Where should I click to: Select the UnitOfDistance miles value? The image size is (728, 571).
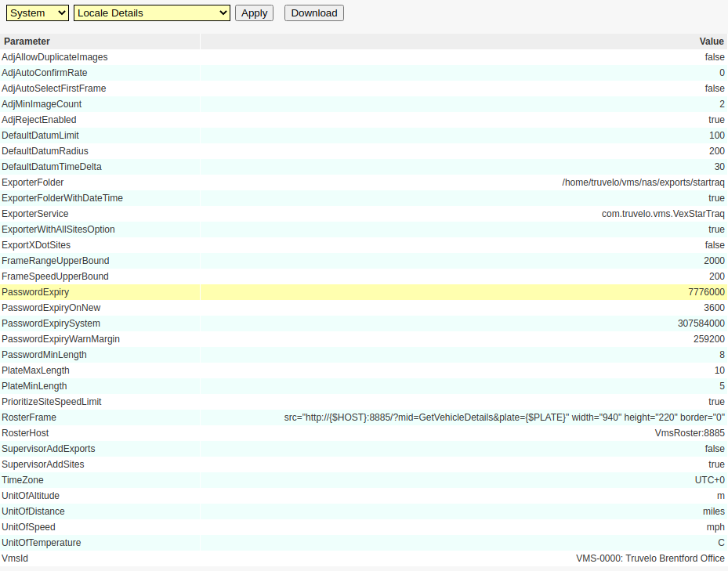(x=713, y=511)
